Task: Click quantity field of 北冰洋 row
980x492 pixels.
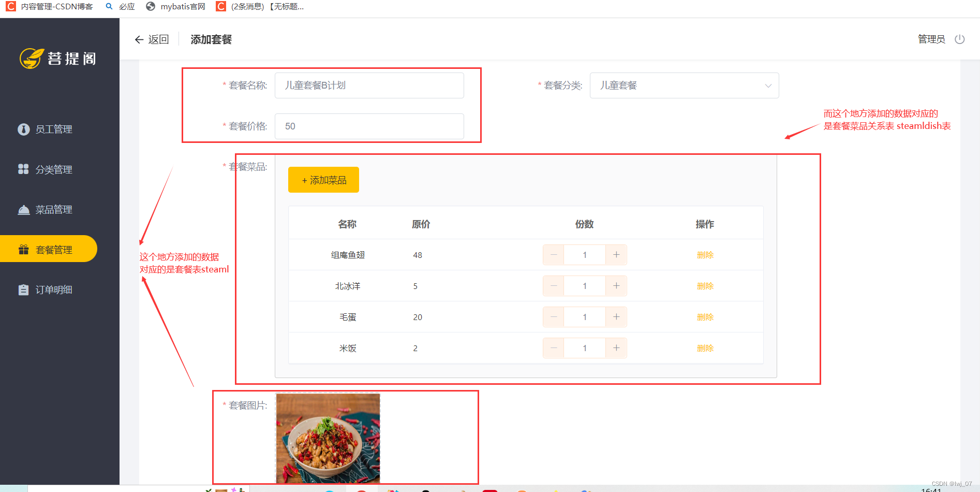Action: click(585, 286)
